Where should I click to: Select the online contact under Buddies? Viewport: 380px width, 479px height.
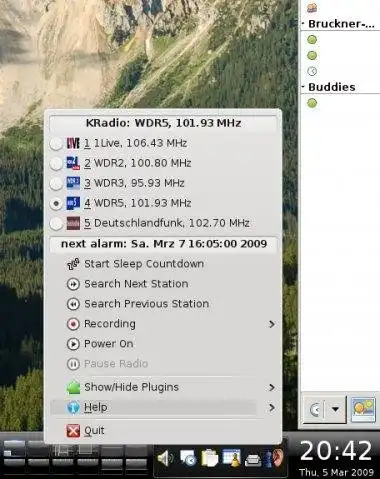[312, 103]
